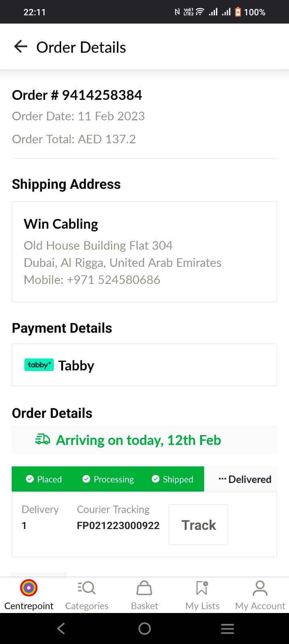
Task: Open the Centrepoint home tab
Action: (x=29, y=588)
